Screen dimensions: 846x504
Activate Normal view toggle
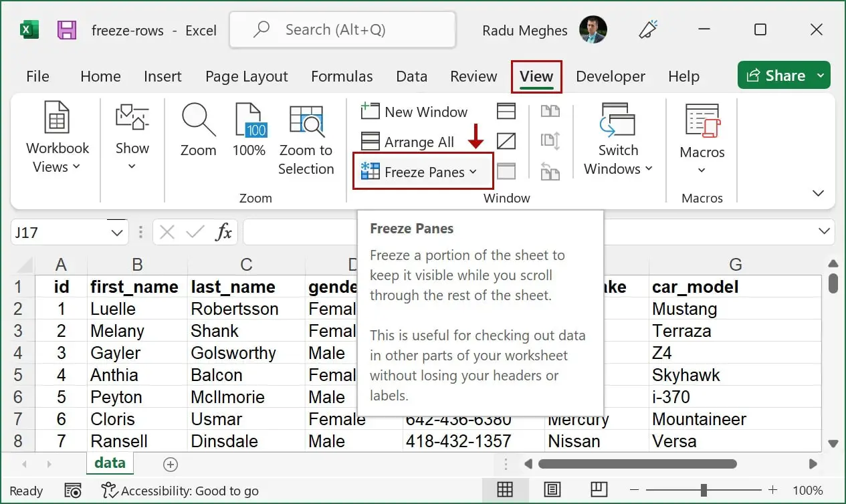point(506,490)
